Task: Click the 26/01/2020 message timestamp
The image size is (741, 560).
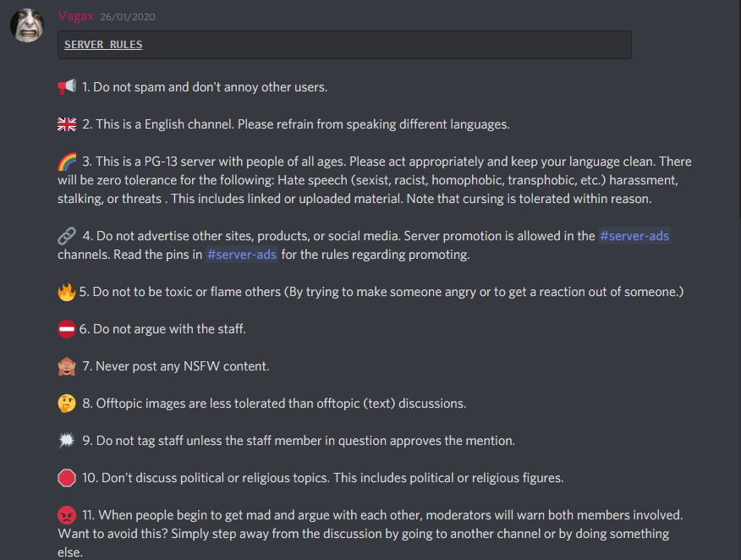Action: [x=128, y=17]
